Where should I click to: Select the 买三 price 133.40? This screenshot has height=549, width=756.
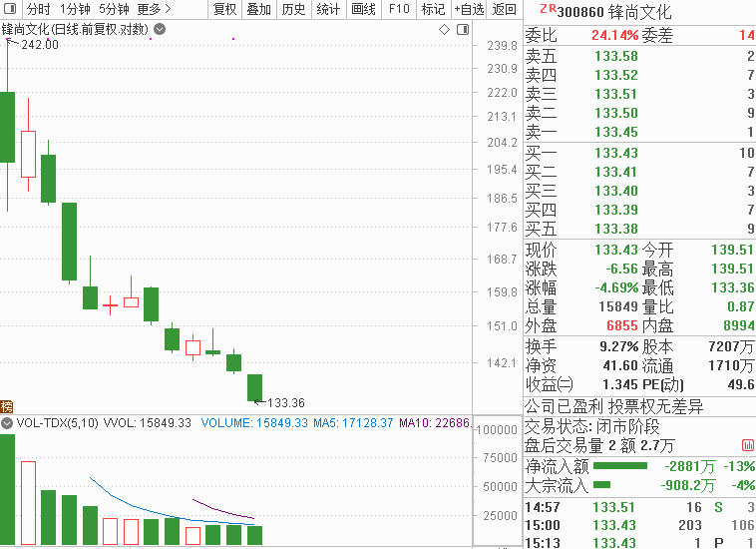pos(616,191)
